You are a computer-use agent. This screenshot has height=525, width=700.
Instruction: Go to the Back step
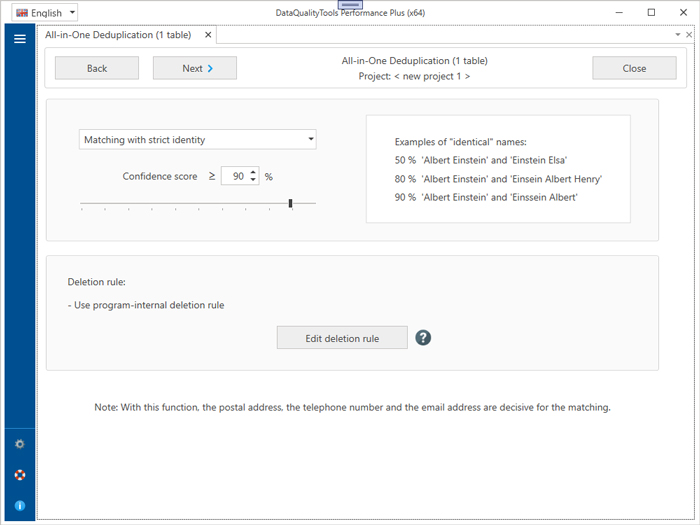tap(97, 68)
